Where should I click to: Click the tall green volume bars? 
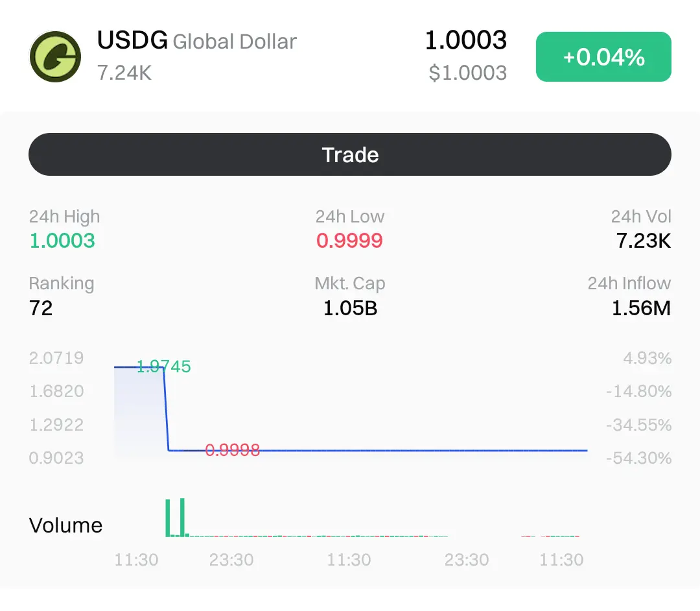click(x=175, y=518)
